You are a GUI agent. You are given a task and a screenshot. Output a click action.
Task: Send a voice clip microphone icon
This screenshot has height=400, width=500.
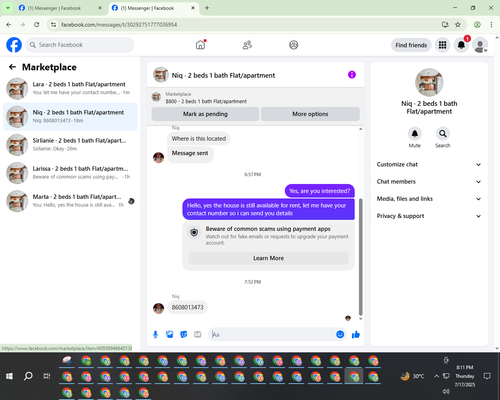pyautogui.click(x=155, y=334)
